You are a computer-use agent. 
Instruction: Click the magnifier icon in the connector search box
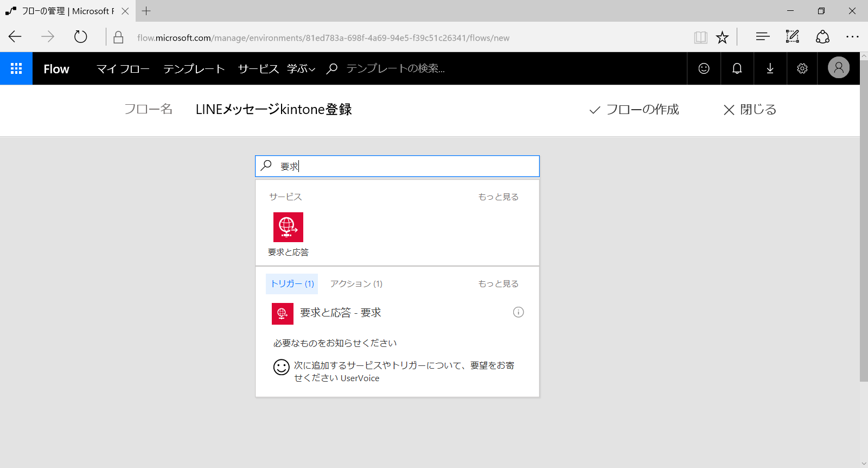click(266, 166)
